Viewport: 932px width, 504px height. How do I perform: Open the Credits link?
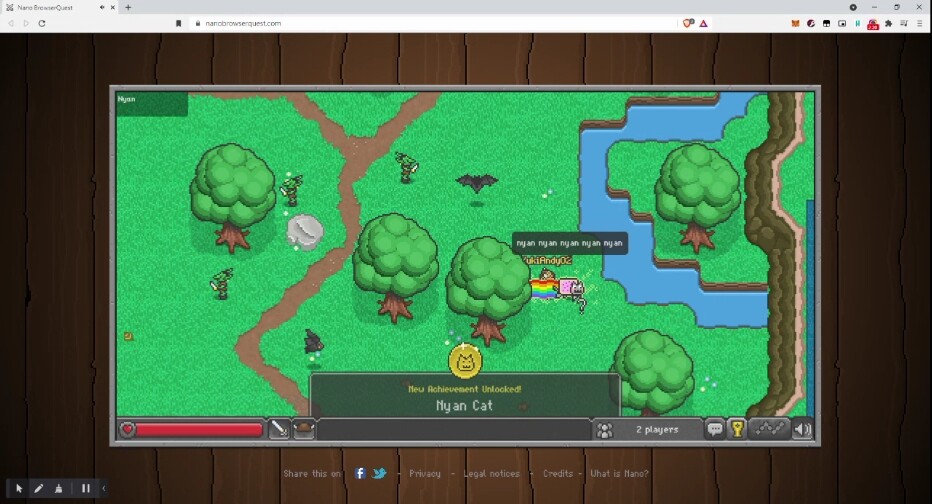[x=558, y=474]
